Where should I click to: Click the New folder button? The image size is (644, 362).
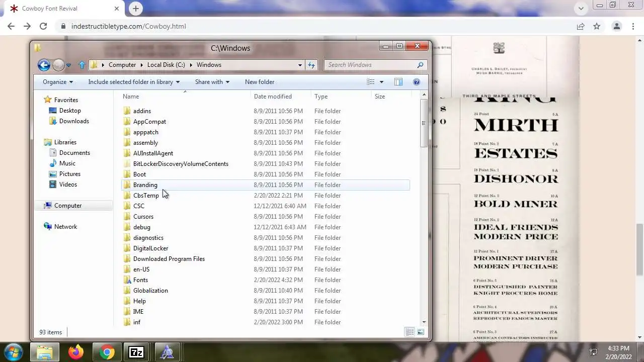(260, 82)
